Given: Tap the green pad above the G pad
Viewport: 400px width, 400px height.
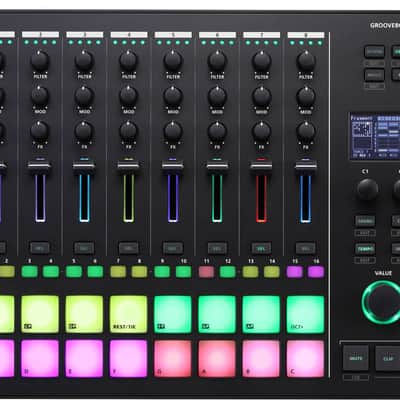Looking at the screenshot, I should [173, 314].
